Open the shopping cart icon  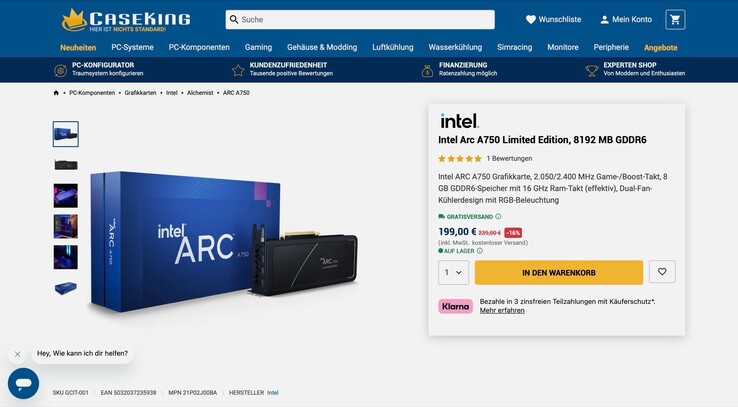675,19
